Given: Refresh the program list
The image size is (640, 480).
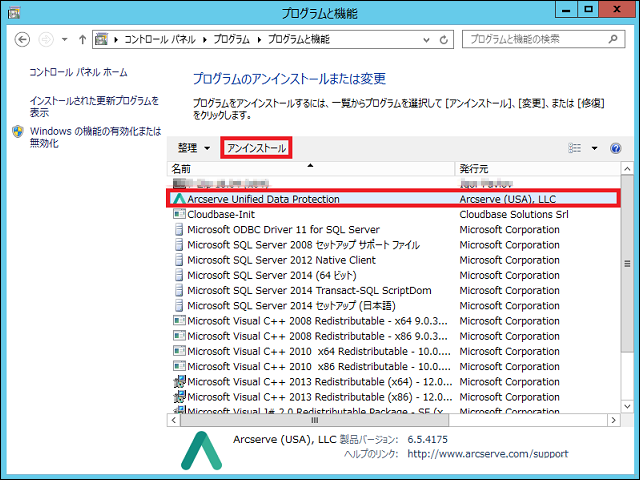Looking at the screenshot, I should pyautogui.click(x=444, y=40).
